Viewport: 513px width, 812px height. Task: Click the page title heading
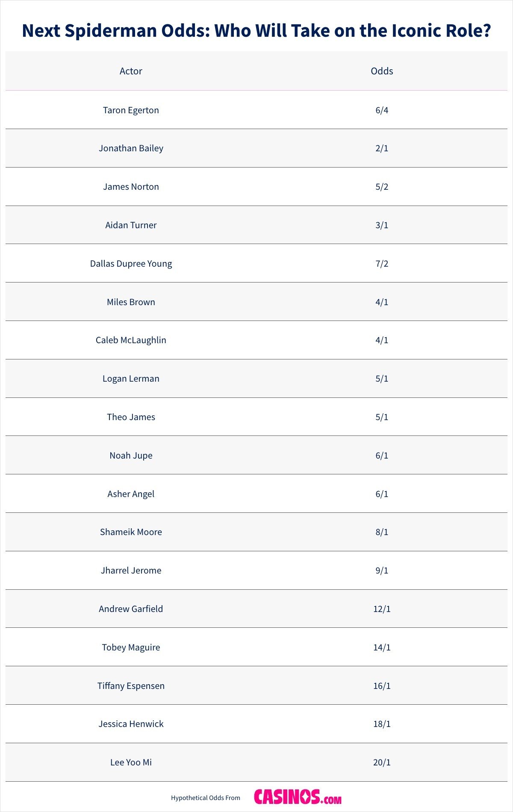pos(256,31)
